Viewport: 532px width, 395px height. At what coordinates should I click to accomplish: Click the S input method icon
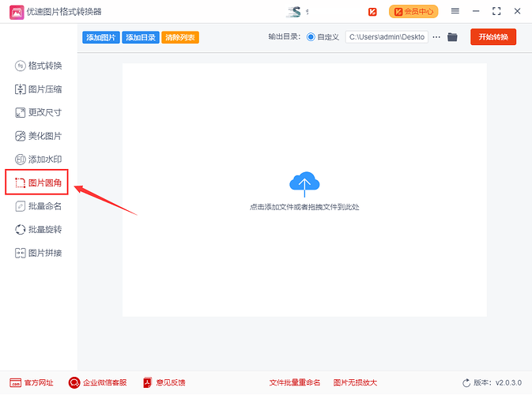pyautogui.click(x=294, y=12)
